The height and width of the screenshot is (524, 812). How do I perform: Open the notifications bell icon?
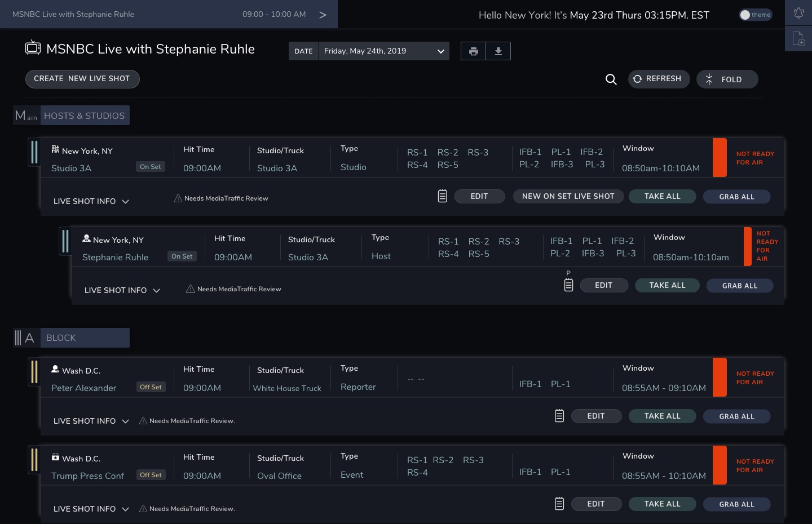(798, 13)
